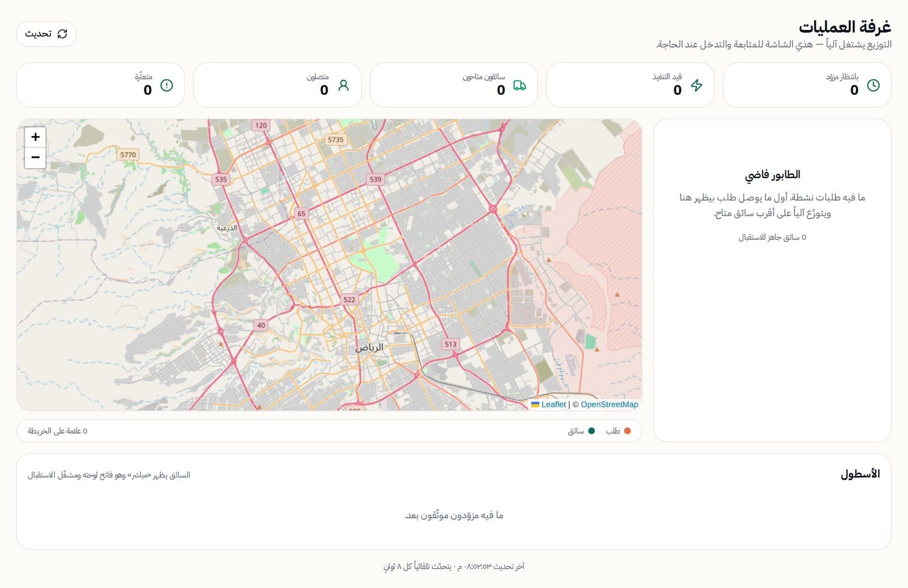Screen dimensions: 908x588
Task: Click the سائقون متاحون count value
Action: coord(501,90)
